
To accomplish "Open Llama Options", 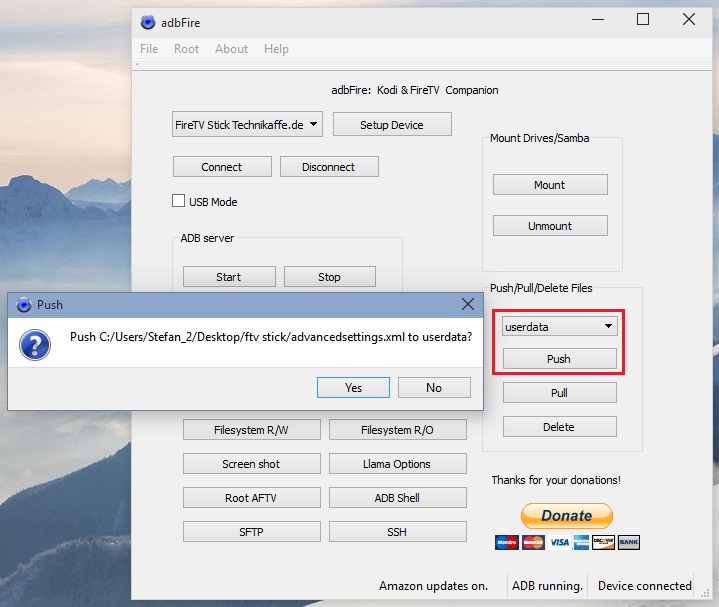I will [398, 464].
